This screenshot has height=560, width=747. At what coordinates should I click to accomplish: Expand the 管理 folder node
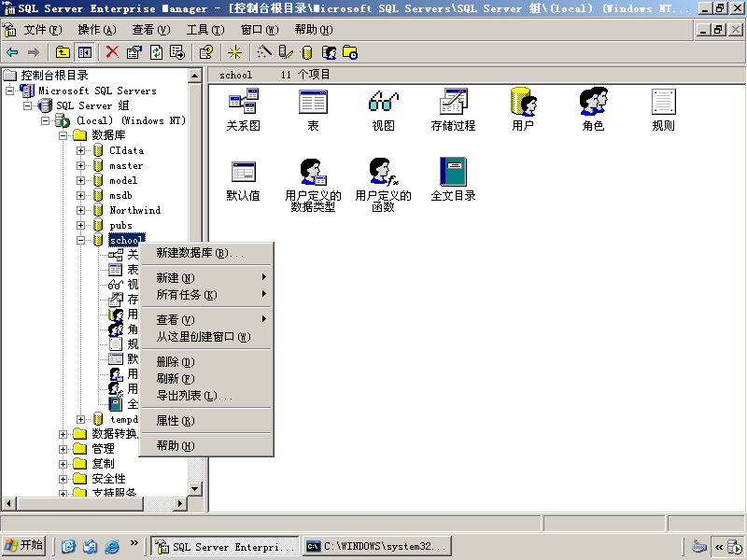[63, 449]
